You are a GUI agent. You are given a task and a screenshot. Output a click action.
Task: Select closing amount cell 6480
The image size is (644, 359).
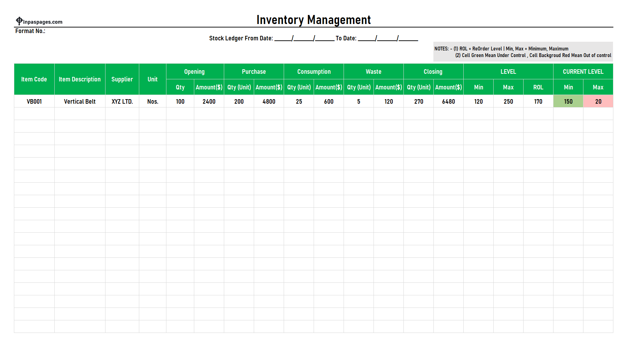(x=448, y=101)
